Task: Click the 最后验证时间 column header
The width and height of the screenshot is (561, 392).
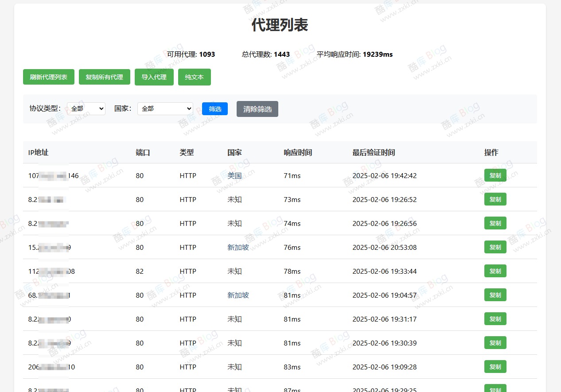Action: [x=373, y=152]
